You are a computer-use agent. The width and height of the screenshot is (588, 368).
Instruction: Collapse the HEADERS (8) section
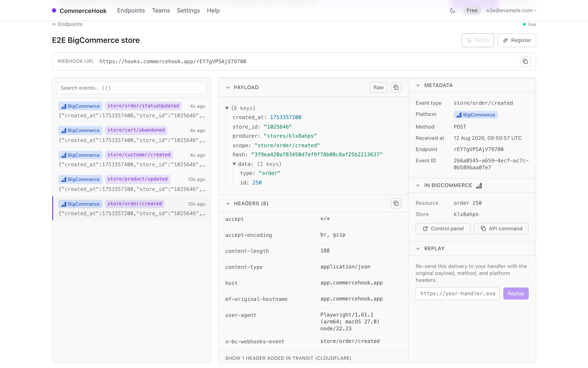point(228,203)
